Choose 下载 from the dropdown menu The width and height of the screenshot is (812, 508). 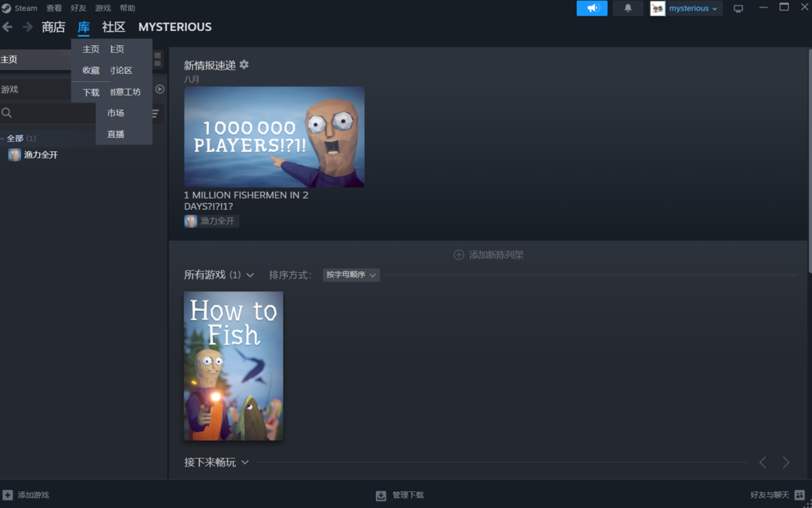coord(91,93)
